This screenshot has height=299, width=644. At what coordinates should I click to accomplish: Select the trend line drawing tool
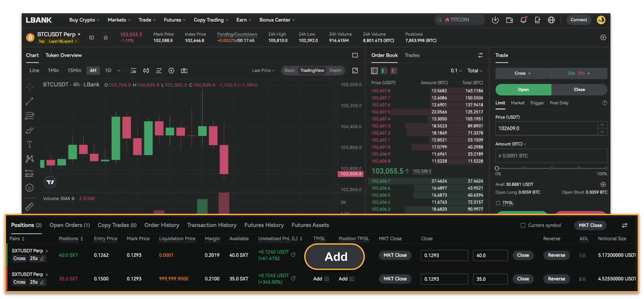[x=30, y=101]
